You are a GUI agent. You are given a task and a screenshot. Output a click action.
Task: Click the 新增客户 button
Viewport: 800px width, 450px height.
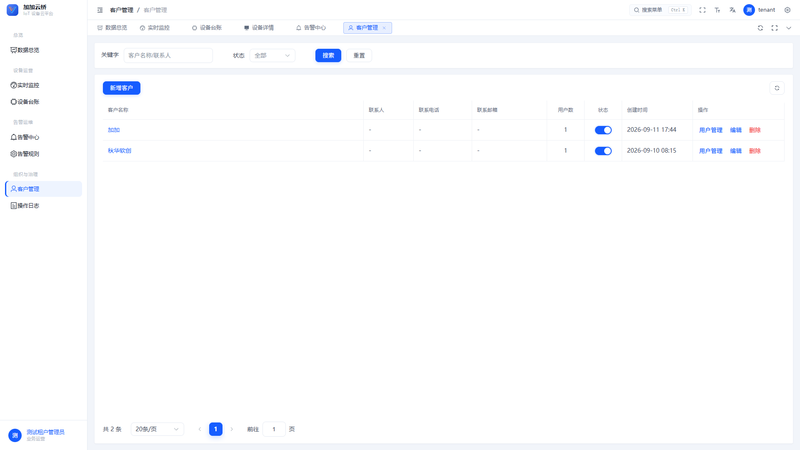point(121,88)
